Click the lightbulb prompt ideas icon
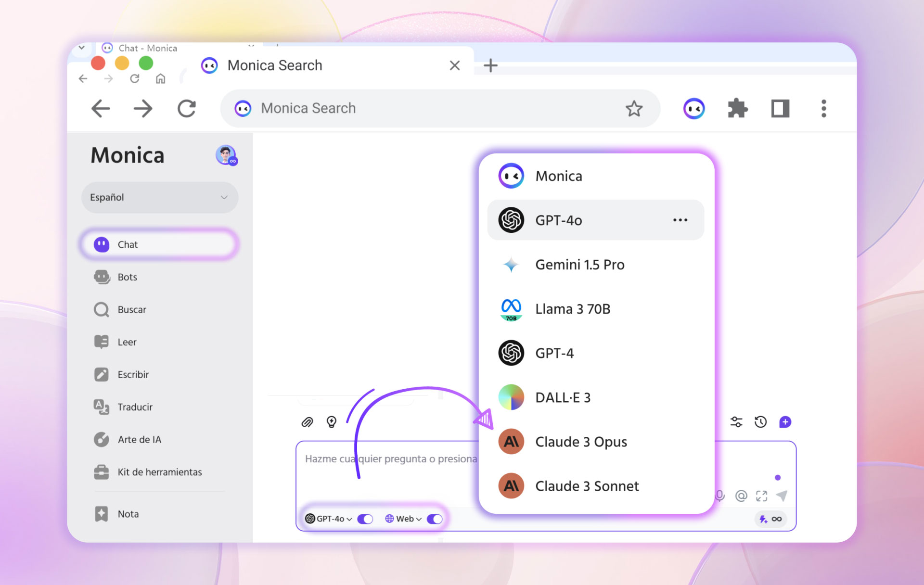The height and width of the screenshot is (585, 924). [332, 422]
